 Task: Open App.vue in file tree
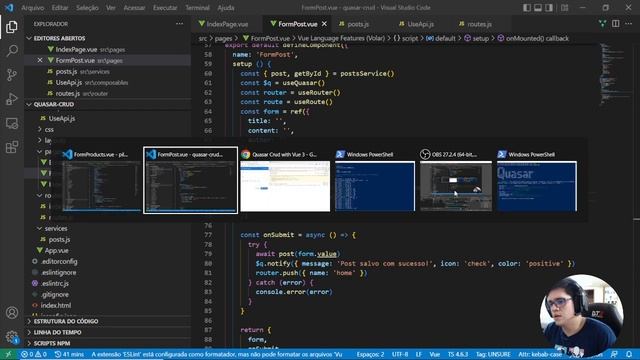[x=56, y=251]
